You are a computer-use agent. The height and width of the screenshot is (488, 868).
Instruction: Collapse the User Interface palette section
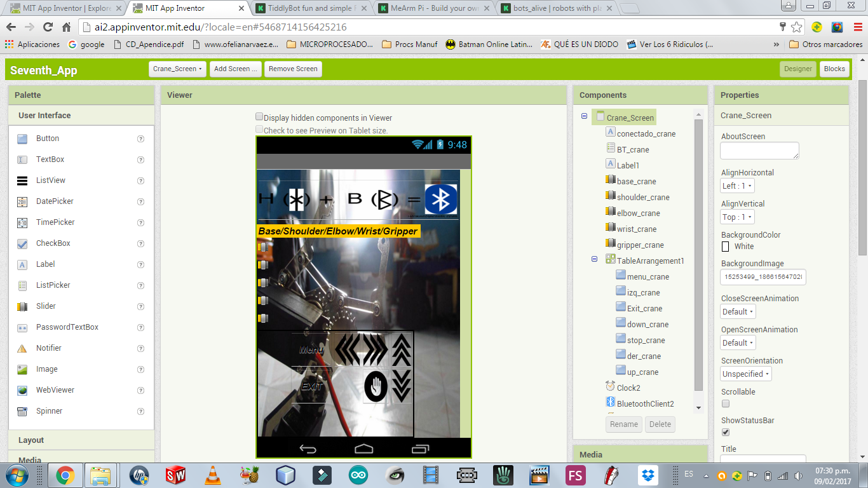tap(81, 116)
